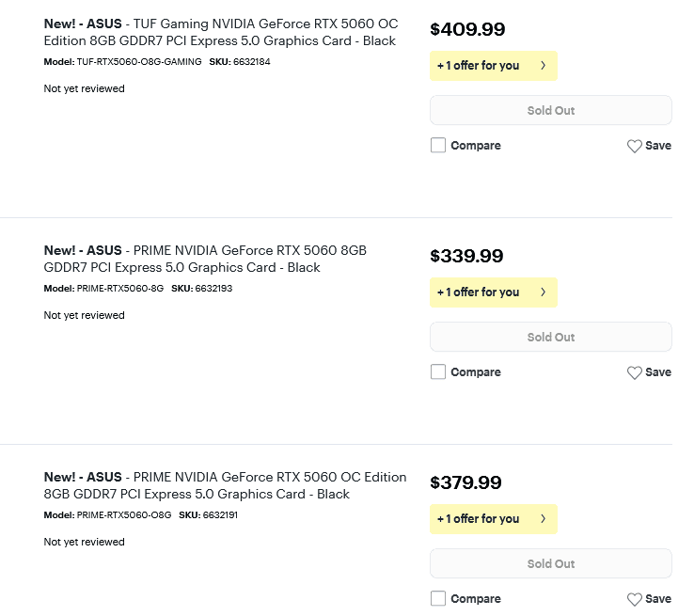Expand offer chevron under $379.99 price
Viewport: 694px width, 616px height.
(544, 518)
